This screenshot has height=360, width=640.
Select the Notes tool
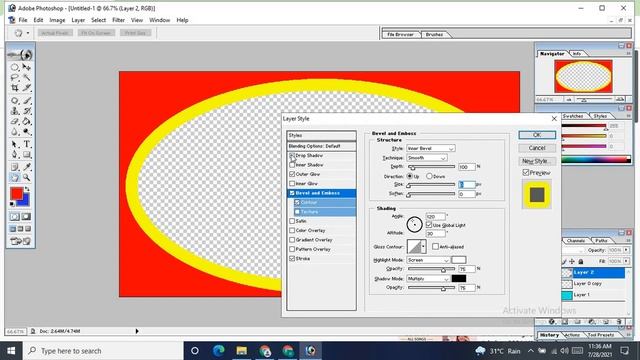coord(15,167)
